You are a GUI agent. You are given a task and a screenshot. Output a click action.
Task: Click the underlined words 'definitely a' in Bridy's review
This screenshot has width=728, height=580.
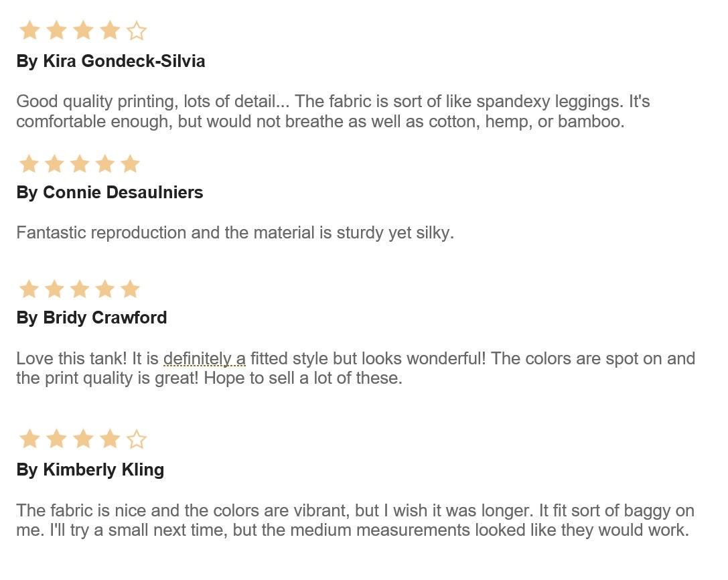[x=204, y=359]
